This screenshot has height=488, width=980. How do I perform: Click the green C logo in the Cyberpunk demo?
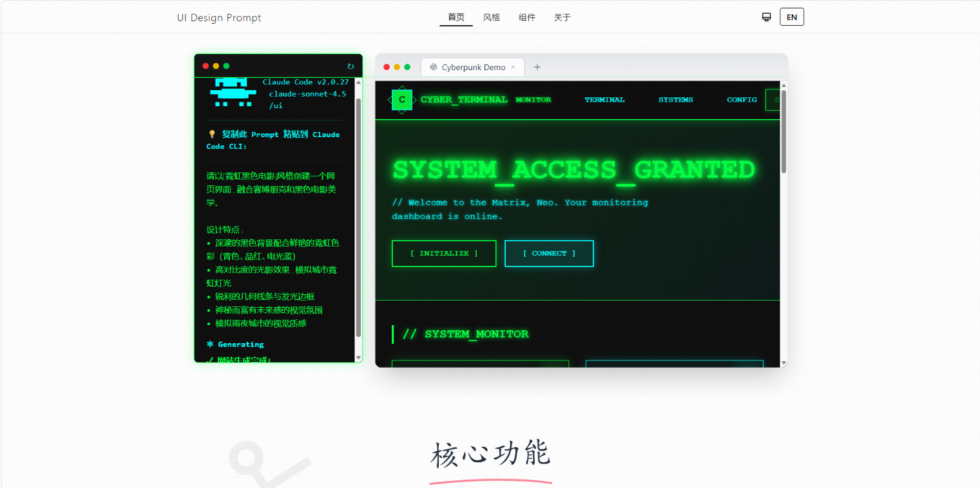click(x=402, y=100)
